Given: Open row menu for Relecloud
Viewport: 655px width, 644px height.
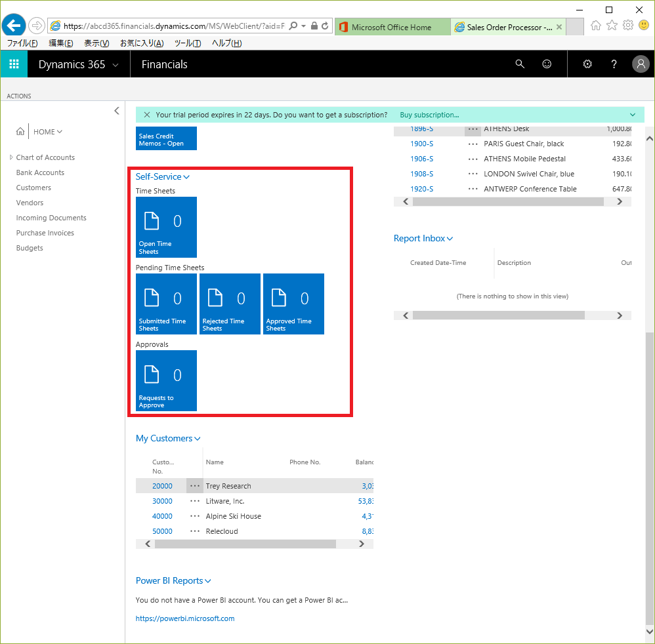Looking at the screenshot, I should coord(195,531).
